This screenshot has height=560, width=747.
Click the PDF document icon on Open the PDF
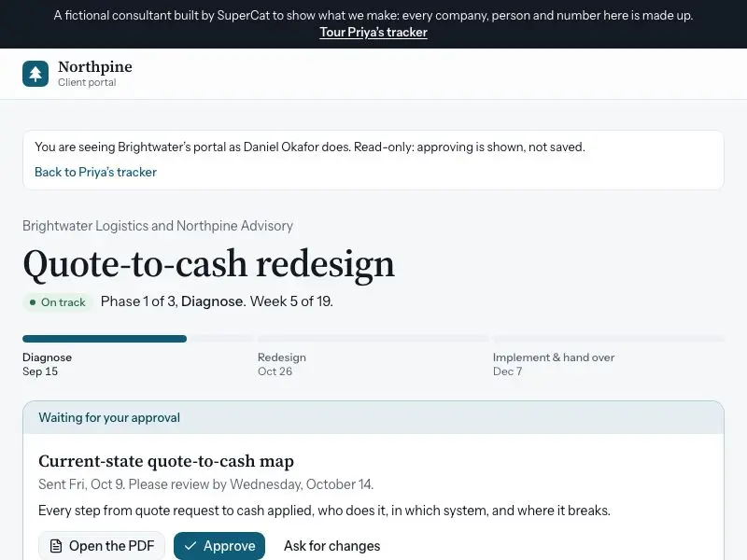tap(56, 546)
